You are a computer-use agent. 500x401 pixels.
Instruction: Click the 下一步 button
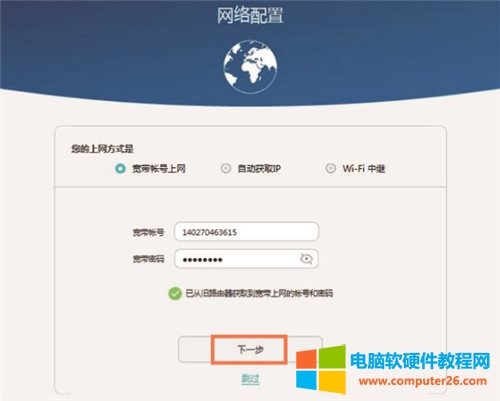[250, 349]
